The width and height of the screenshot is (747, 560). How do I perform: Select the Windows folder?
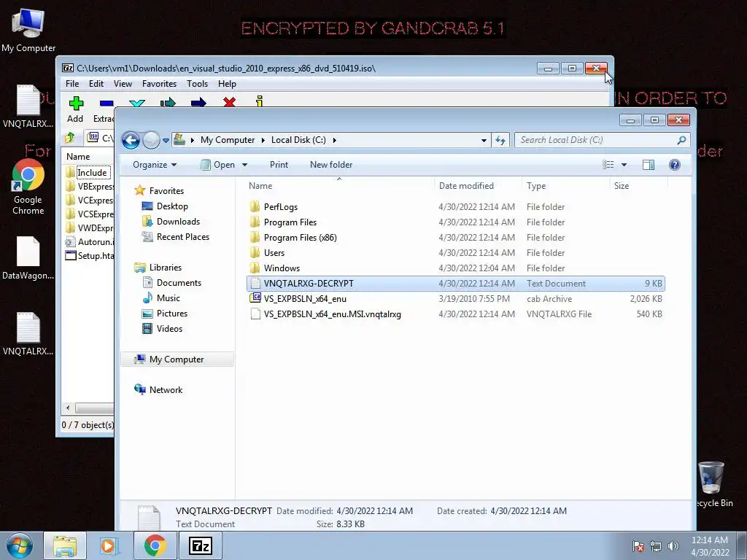(x=455, y=268)
